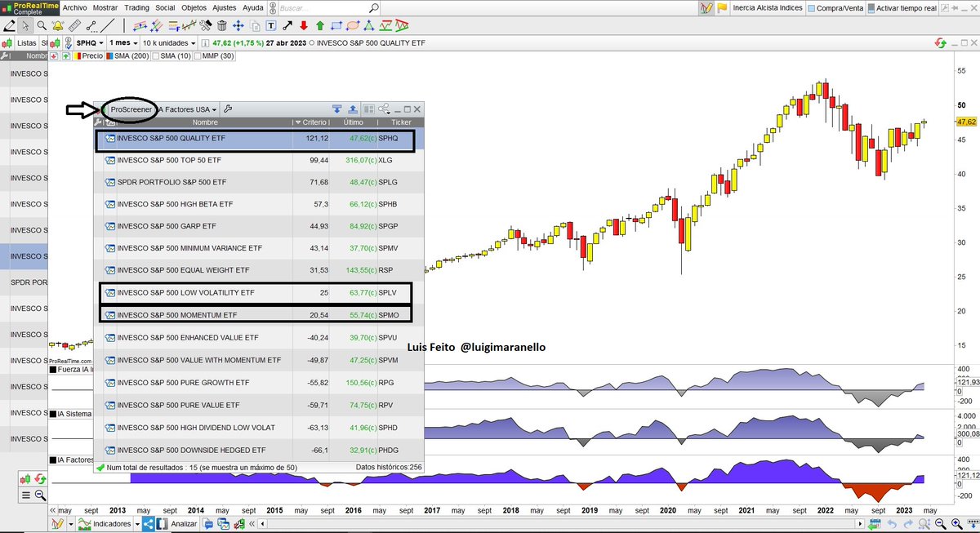The image size is (980, 533).
Task: Select INVESCO S&P 500 MOMENTUM ETF row
Action: click(259, 314)
